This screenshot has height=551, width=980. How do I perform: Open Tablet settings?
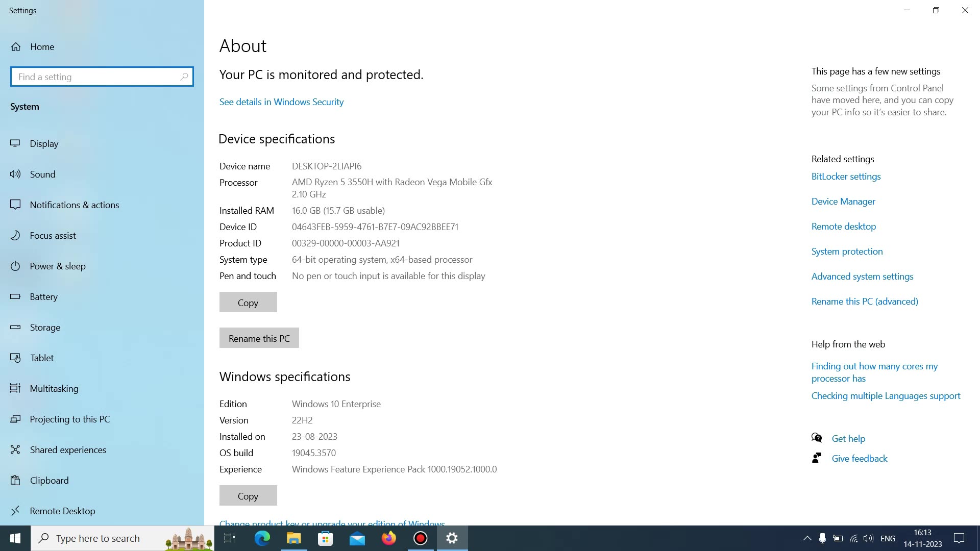point(42,358)
